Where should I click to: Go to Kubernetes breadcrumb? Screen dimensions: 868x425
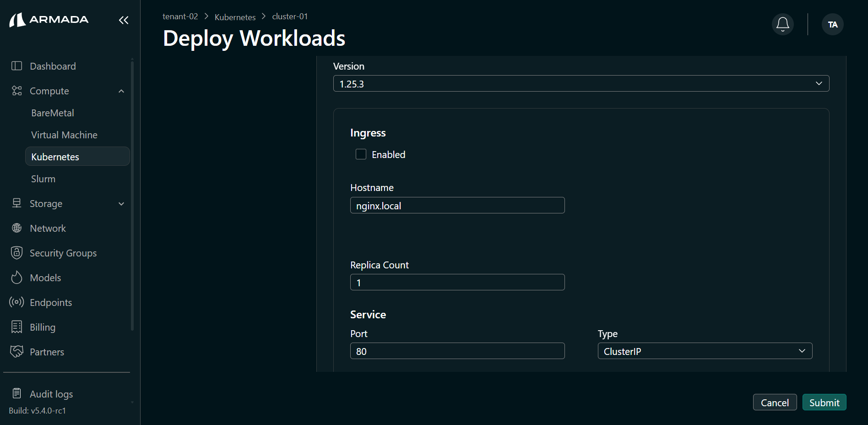pyautogui.click(x=235, y=17)
